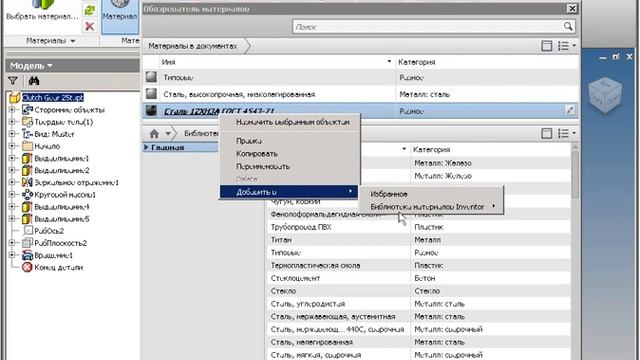Click the green refresh material icon

click(x=89, y=11)
